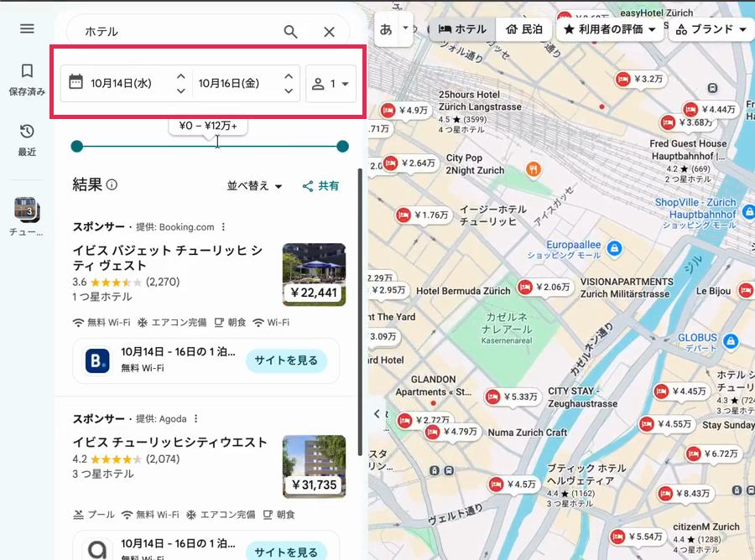This screenshot has height=560, width=755.
Task: Click the info icon next to 結果
Action: (x=112, y=184)
